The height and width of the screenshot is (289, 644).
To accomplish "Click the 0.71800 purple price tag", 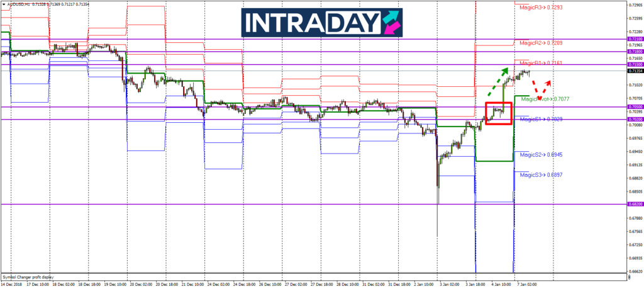I will [x=635, y=52].
